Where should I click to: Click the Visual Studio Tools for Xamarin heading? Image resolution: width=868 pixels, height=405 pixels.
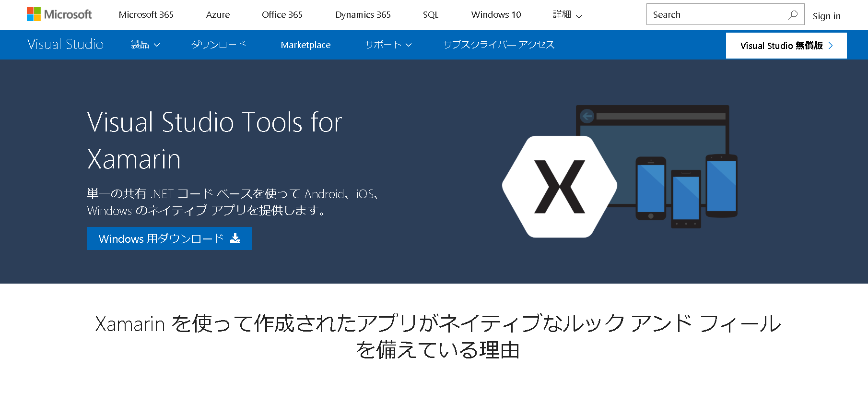(x=214, y=141)
